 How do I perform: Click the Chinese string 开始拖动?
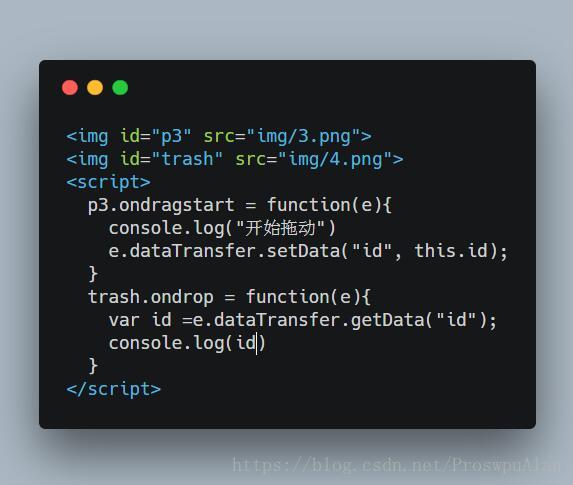coord(280,228)
